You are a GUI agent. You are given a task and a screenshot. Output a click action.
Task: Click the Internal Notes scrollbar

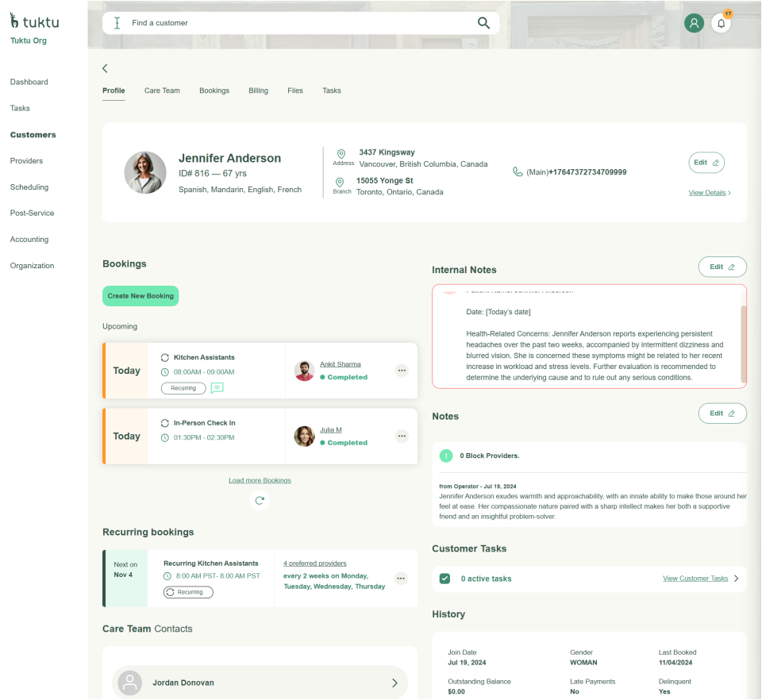(x=743, y=341)
